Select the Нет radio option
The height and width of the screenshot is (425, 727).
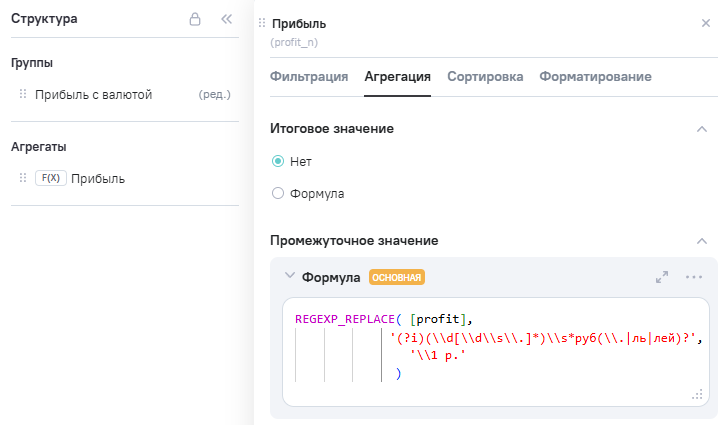[278, 161]
